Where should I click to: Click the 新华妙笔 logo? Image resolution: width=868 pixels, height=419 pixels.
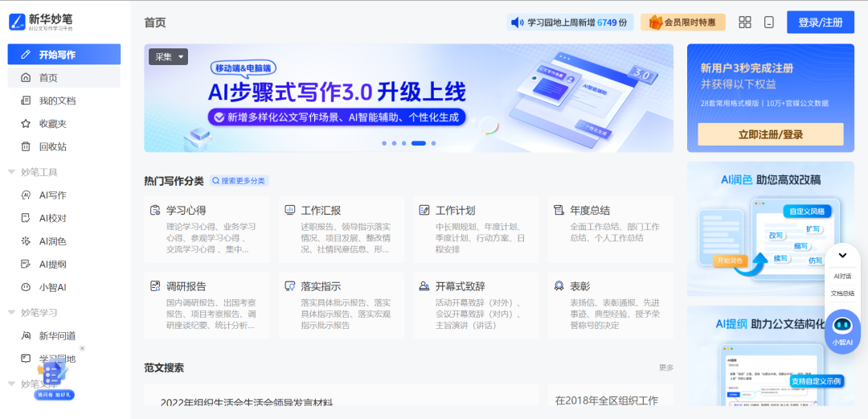pos(40,22)
